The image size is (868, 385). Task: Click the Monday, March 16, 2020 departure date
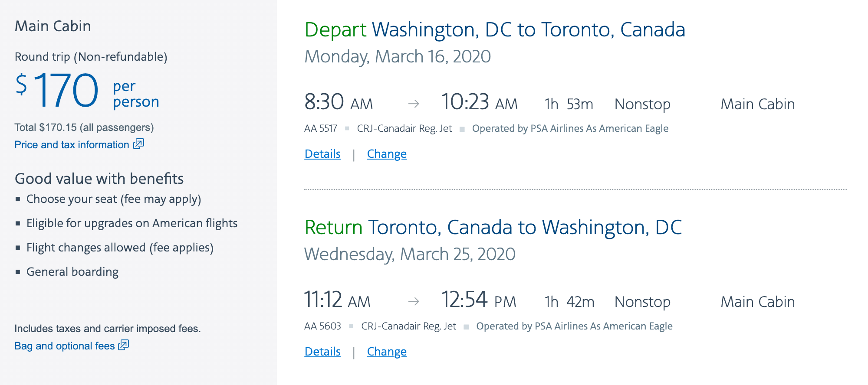tap(398, 57)
